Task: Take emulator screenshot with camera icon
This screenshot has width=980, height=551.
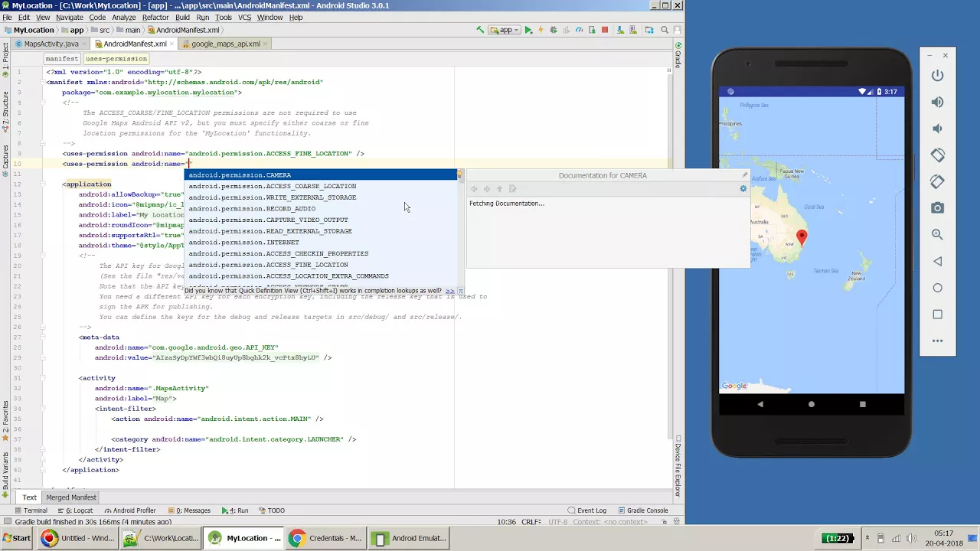Action: pyautogui.click(x=937, y=208)
